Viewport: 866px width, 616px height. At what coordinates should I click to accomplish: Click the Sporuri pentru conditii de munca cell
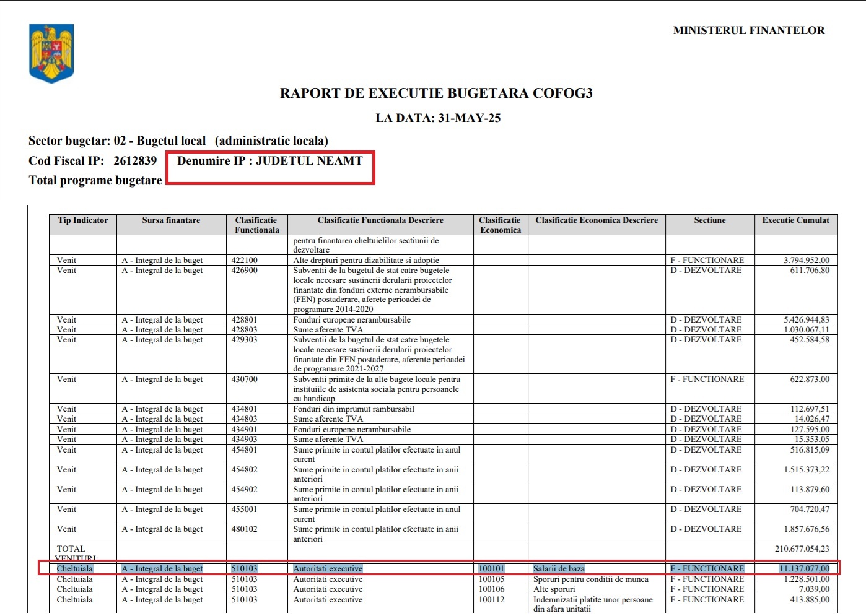591,579
